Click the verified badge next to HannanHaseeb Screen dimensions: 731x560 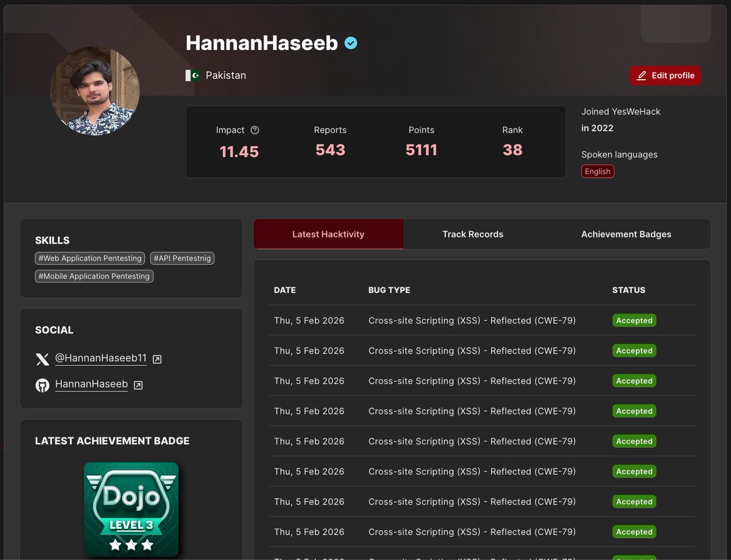pos(350,43)
